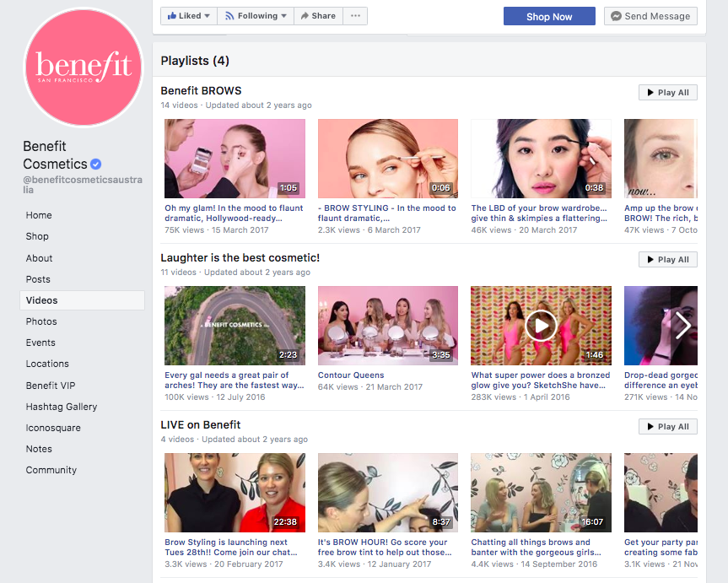This screenshot has height=583, width=728.
Task: Open Benefit VIP sidebar item
Action: click(x=51, y=386)
